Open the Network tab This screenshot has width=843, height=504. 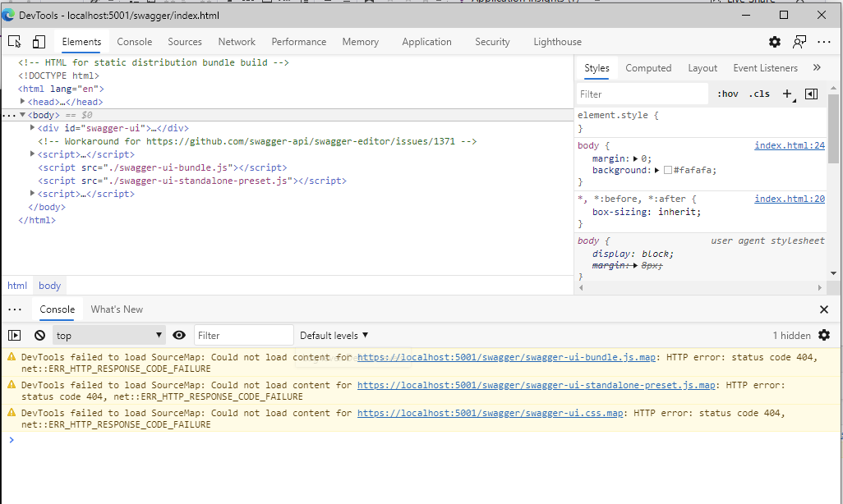pos(237,42)
